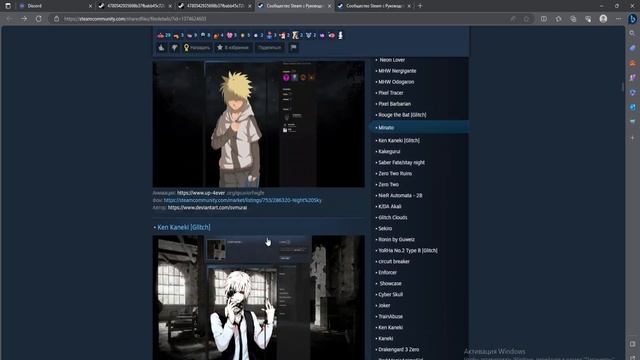
Task: Select Zero Two Ruins in the index
Action: pos(395,173)
